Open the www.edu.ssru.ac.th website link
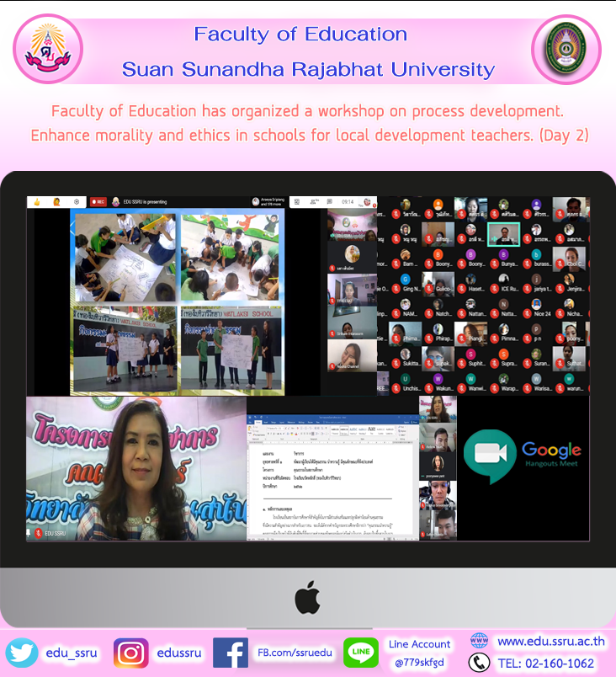The image size is (616, 677). coord(551,642)
